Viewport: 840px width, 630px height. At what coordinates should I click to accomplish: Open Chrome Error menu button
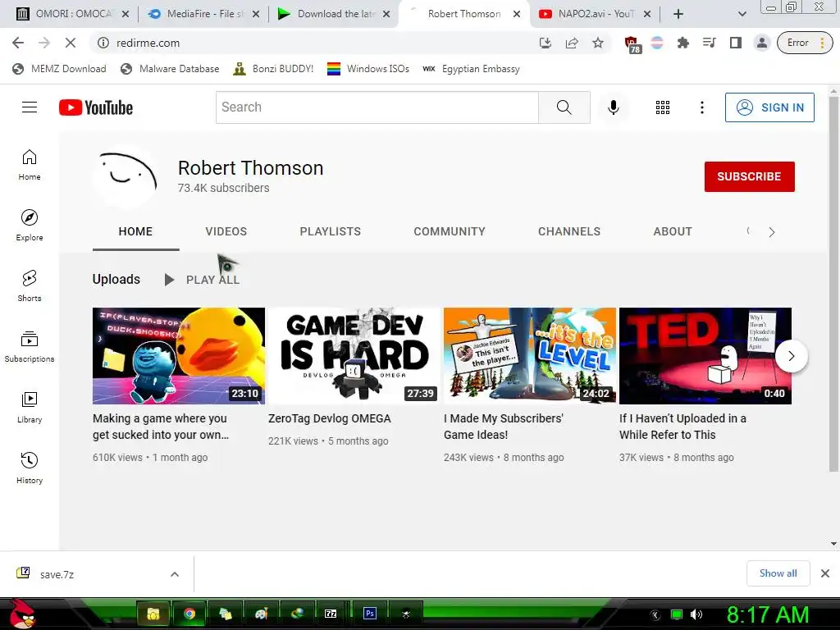(x=805, y=43)
